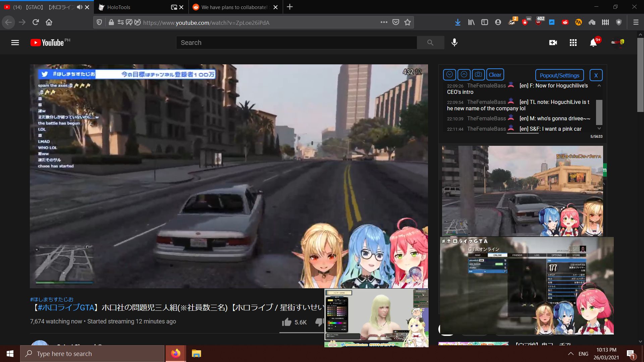Click the Create video icon

553,43
